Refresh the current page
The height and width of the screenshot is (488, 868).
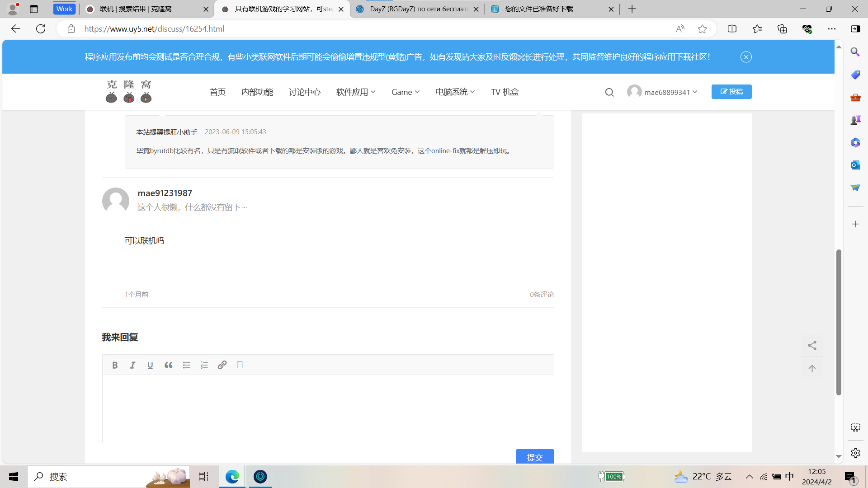pos(41,29)
